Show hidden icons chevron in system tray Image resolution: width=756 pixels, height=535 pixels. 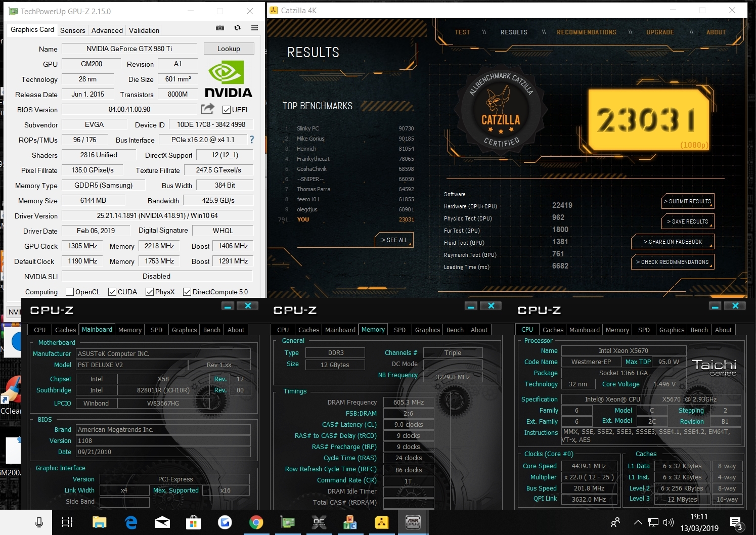click(638, 522)
